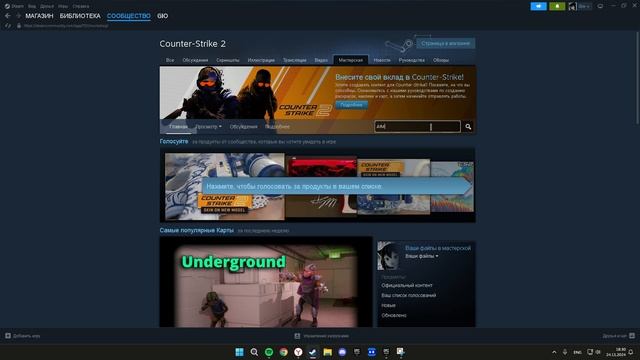The height and width of the screenshot is (360, 640).
Task: Click the blue announcements megaphone button
Action: [538, 6]
